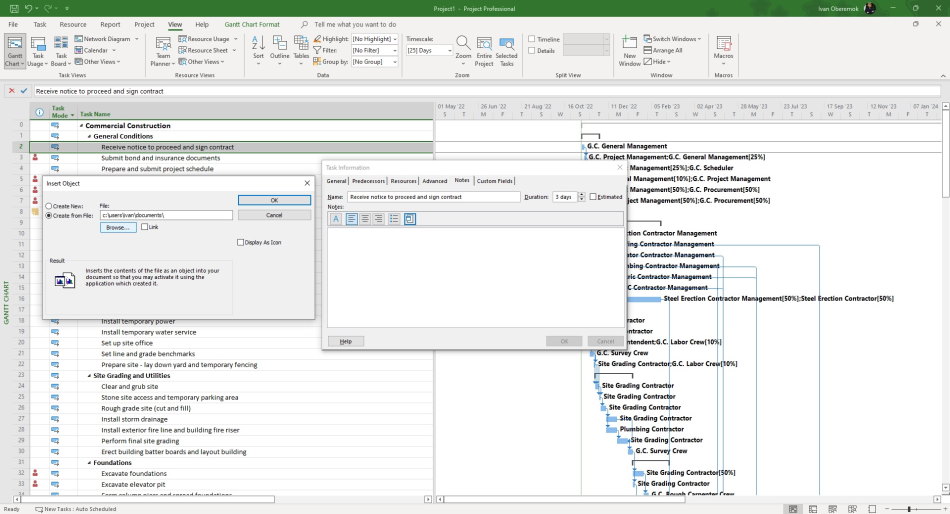This screenshot has height=514, width=950.
Task: Collapse Site Grading and Utilities group
Action: (90, 376)
